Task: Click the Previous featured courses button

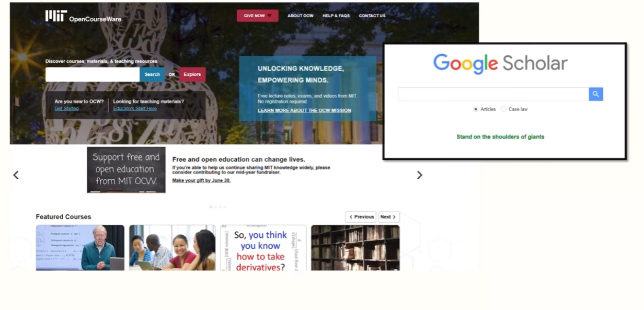Action: [361, 217]
